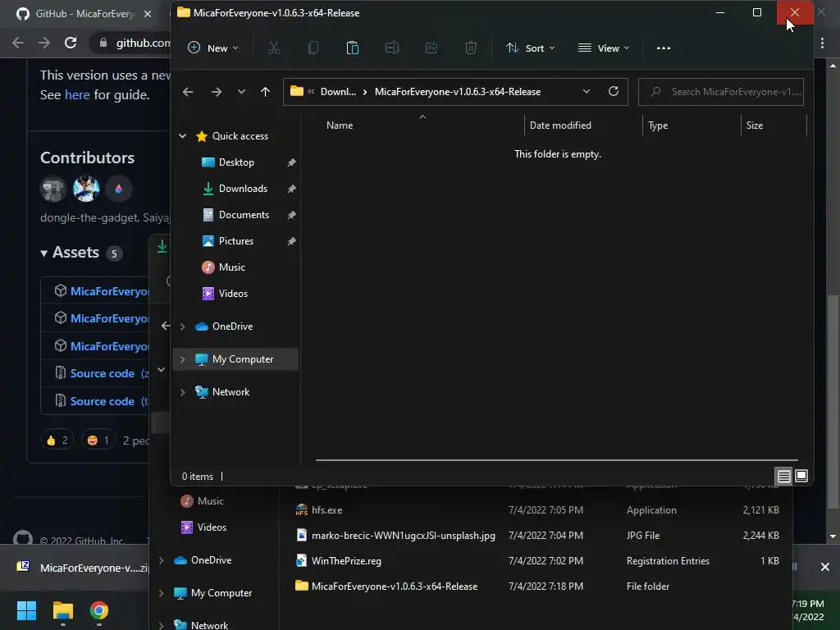The image size is (840, 630).
Task: Open Google Chrome from the taskbar
Action: tap(99, 610)
